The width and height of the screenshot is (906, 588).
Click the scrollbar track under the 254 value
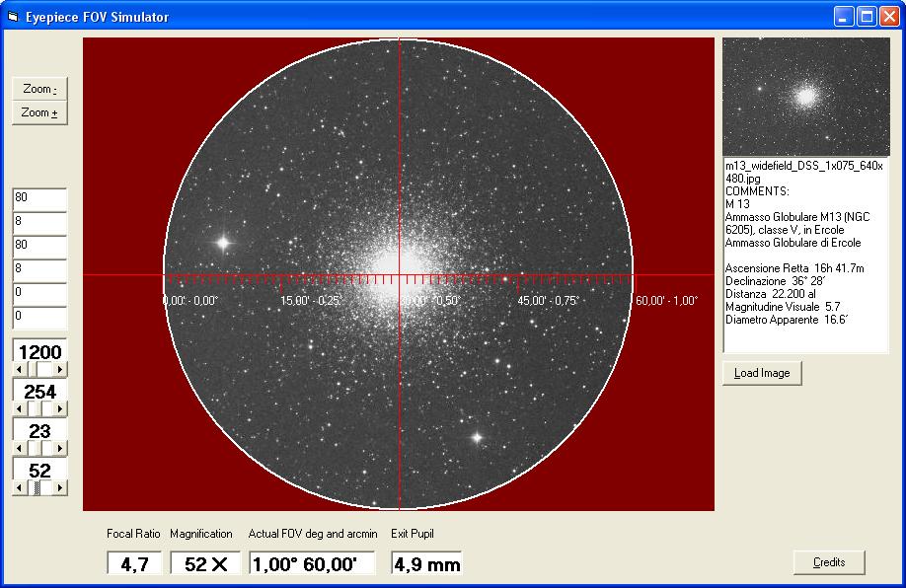pos(39,409)
